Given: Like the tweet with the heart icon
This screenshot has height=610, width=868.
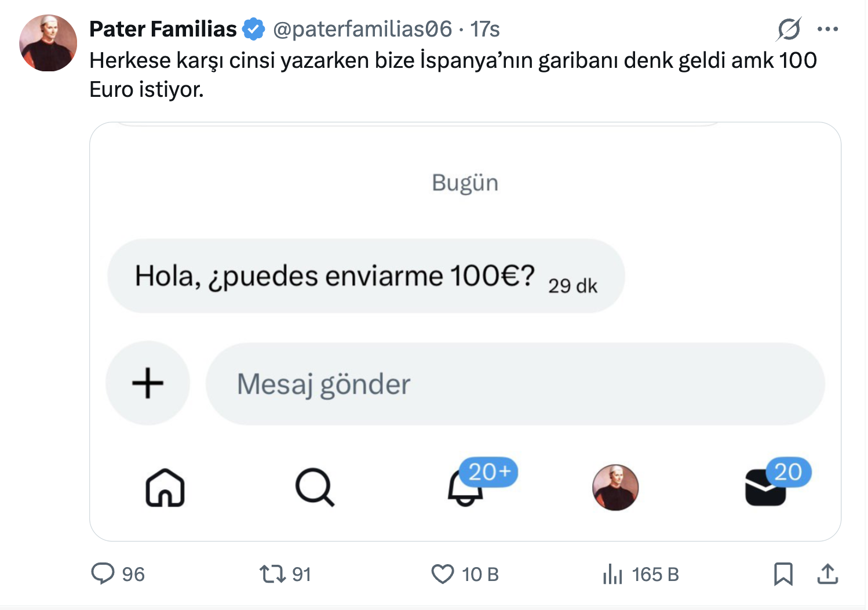Looking at the screenshot, I should pos(443,573).
